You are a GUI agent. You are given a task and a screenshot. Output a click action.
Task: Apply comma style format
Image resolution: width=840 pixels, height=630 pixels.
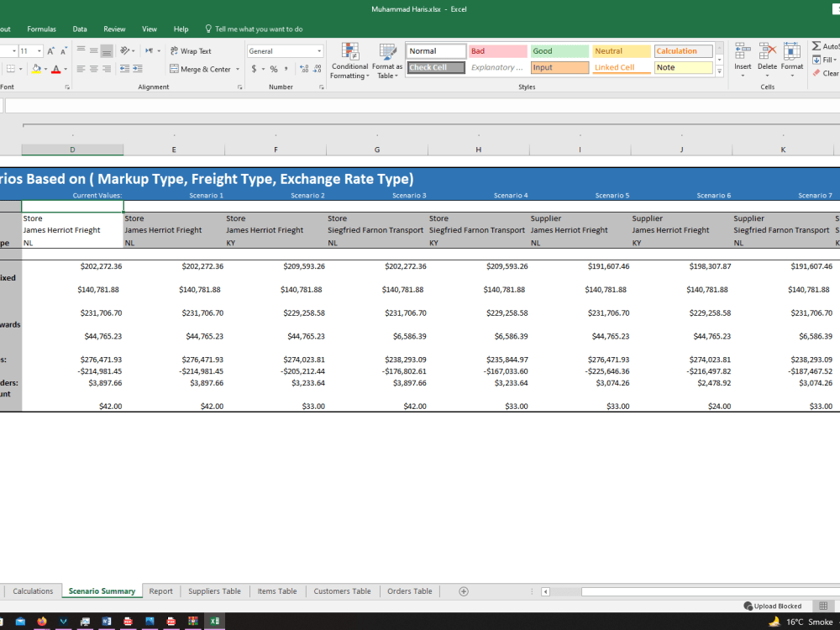click(286, 69)
